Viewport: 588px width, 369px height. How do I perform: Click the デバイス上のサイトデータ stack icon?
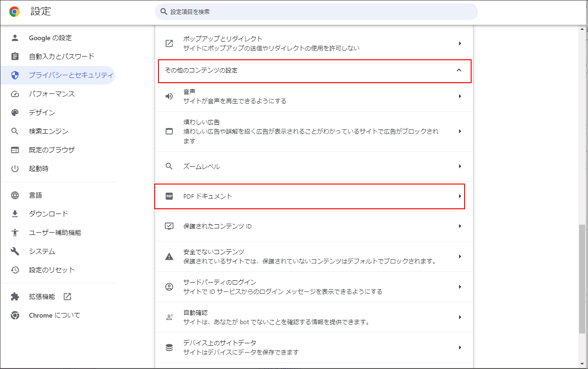[170, 347]
